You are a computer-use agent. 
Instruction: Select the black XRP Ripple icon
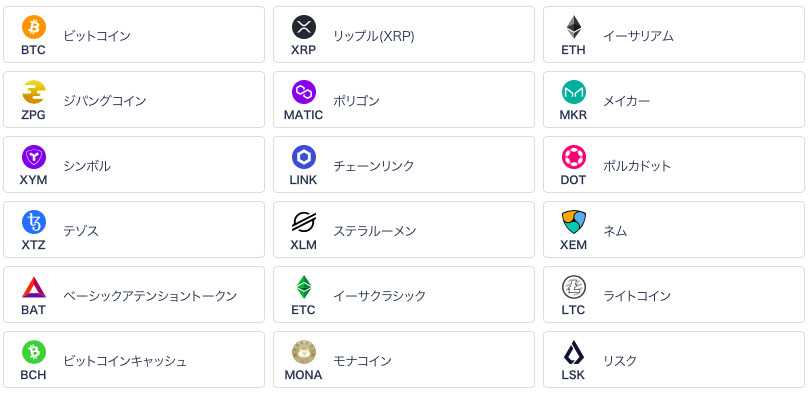point(304,27)
